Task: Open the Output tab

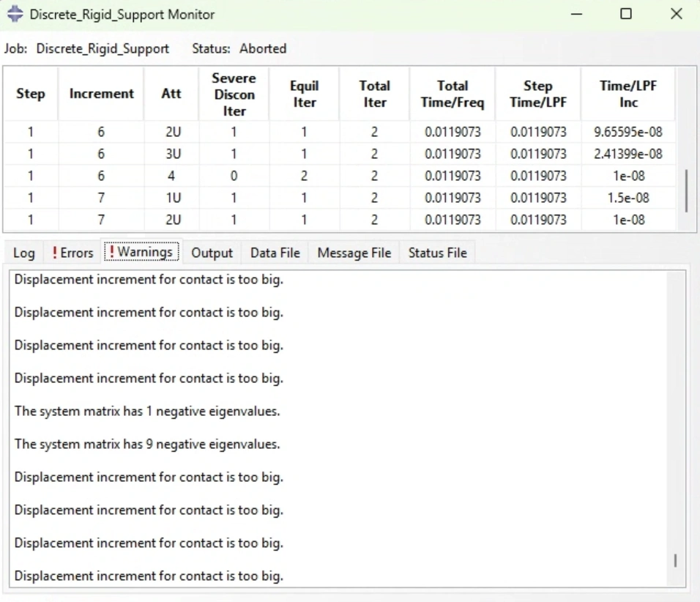Action: [212, 253]
